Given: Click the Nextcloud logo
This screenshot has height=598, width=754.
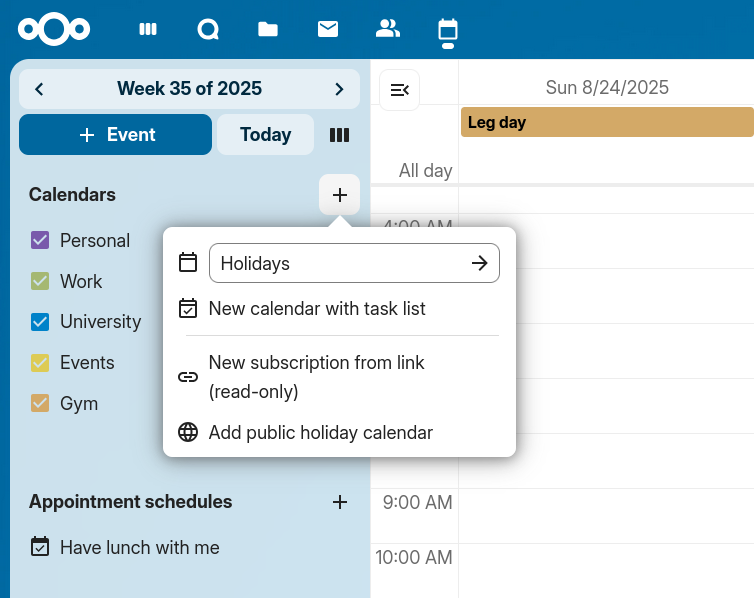Looking at the screenshot, I should coord(54,29).
